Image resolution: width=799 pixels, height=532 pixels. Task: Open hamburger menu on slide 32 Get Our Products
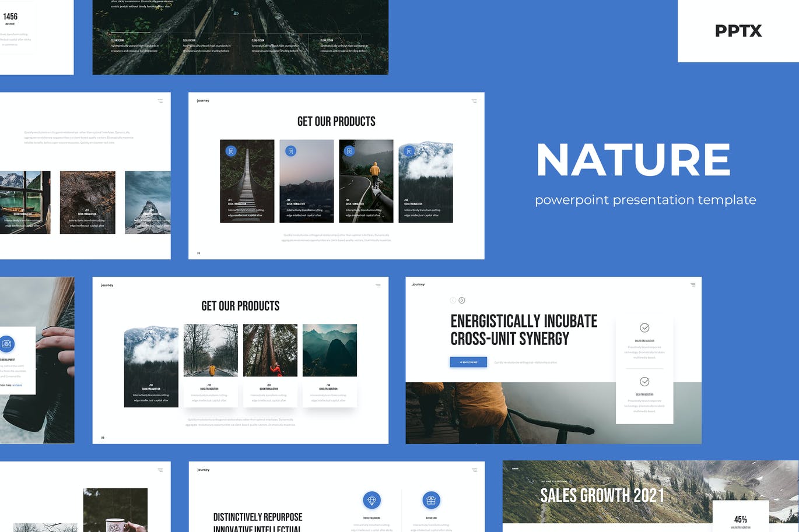coord(378,286)
